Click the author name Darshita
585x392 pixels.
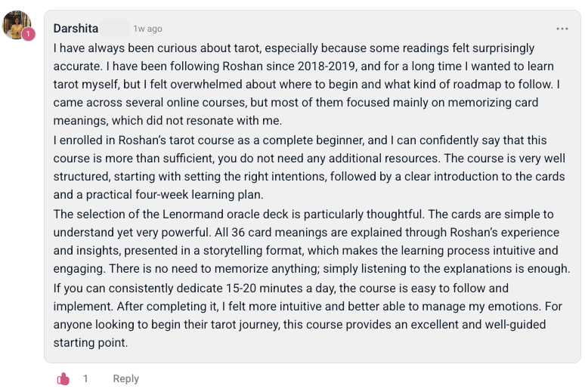[x=76, y=29]
